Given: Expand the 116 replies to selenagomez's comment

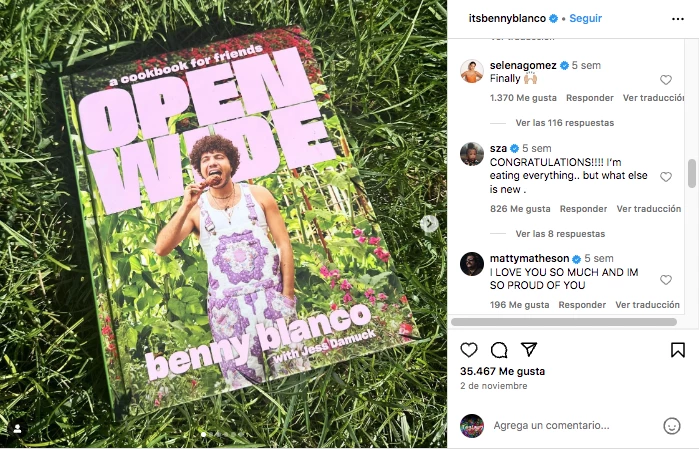Looking at the screenshot, I should point(564,123).
